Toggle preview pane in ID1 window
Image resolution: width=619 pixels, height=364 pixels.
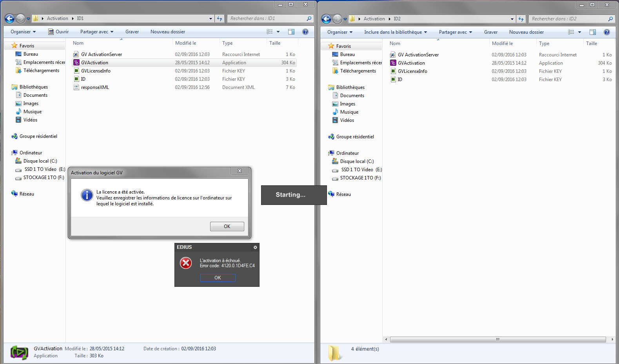pos(291,32)
